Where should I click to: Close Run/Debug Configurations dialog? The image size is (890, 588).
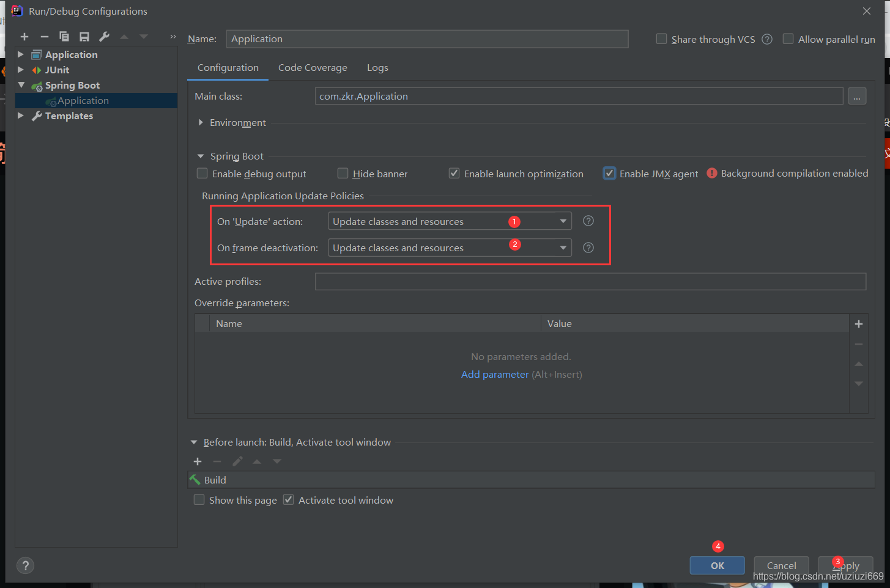click(867, 11)
